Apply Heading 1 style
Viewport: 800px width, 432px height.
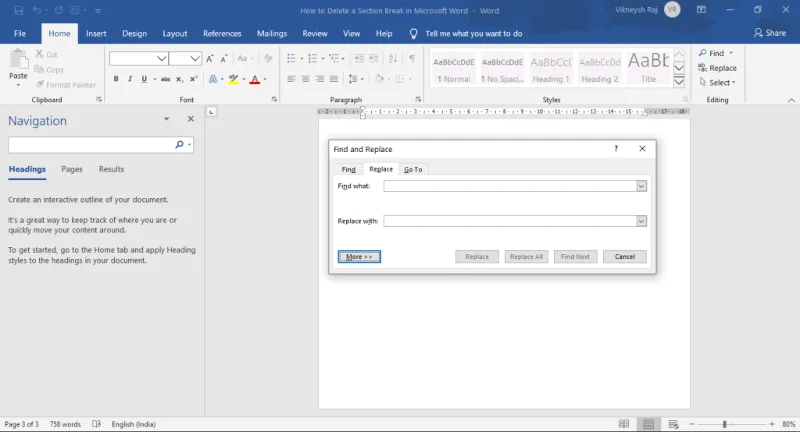pos(551,69)
